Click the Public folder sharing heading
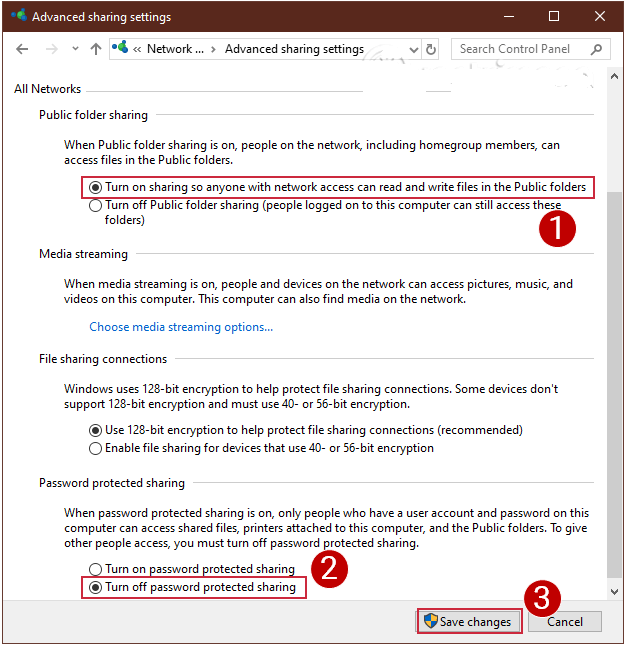The width and height of the screenshot is (624, 645). tap(93, 115)
